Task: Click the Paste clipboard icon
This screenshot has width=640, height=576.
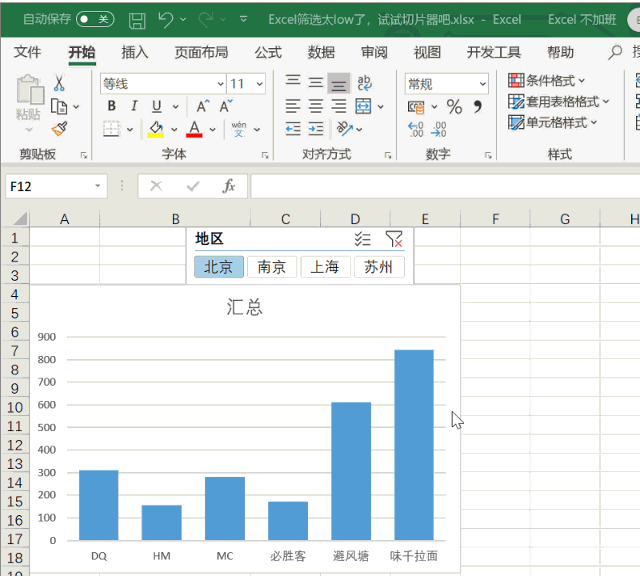Action: pos(30,89)
